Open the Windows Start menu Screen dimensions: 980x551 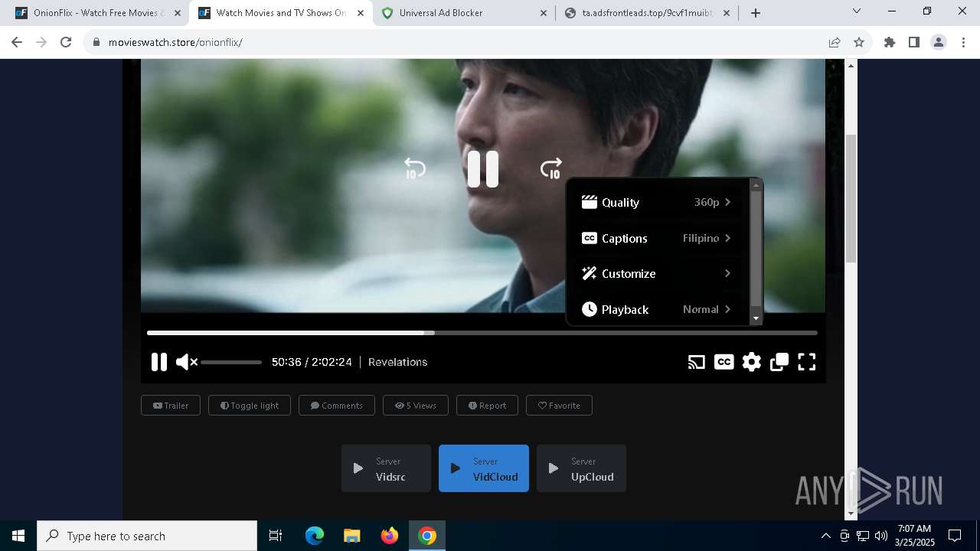18,536
